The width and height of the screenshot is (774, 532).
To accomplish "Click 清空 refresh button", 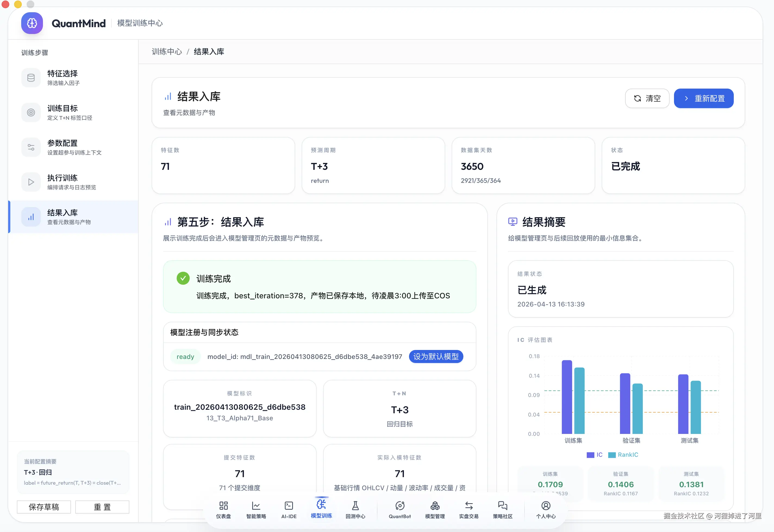I will point(647,98).
